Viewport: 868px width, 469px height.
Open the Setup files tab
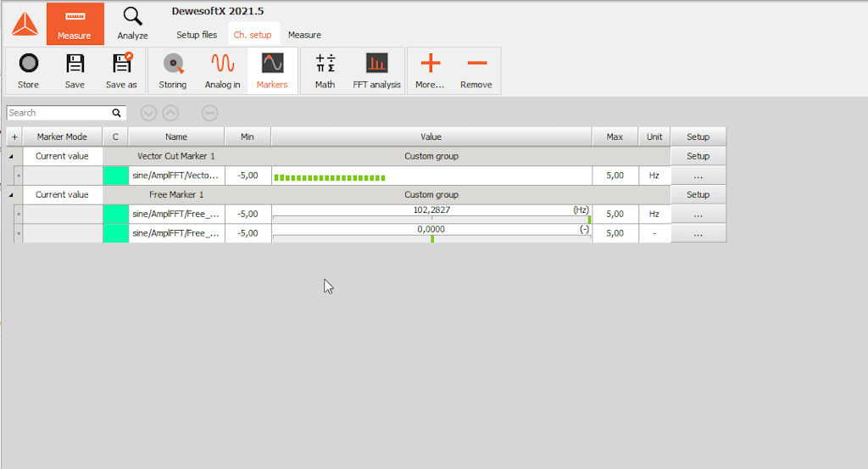tap(197, 35)
